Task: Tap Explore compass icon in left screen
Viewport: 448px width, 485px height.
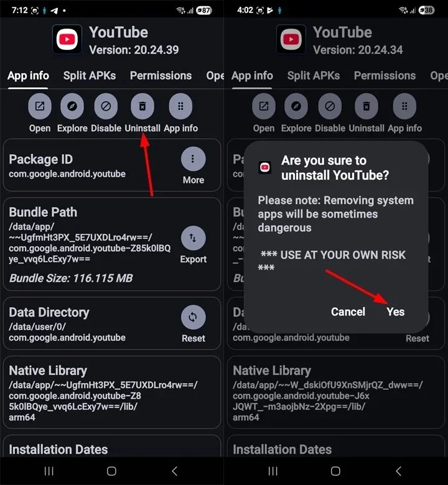Action: click(x=72, y=106)
